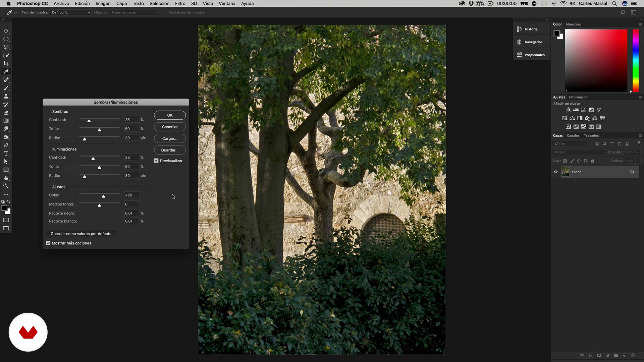Select the Crop tool
The height and width of the screenshot is (362, 644).
click(x=6, y=64)
